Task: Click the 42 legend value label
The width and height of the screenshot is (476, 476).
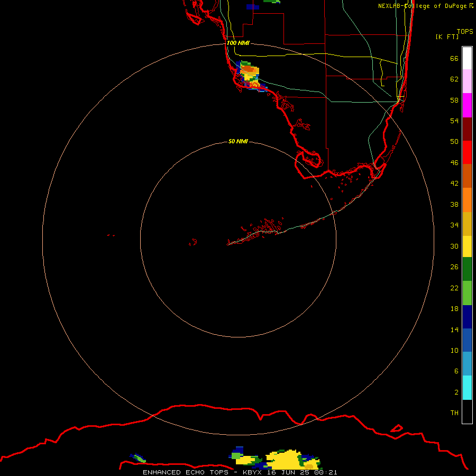Action: point(454,184)
